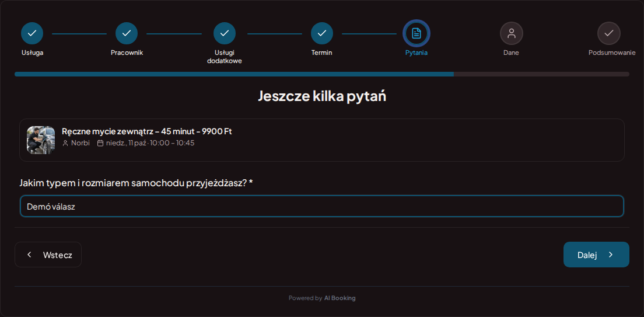Click the Termin step label
This screenshot has height=317, width=644.
click(321, 53)
